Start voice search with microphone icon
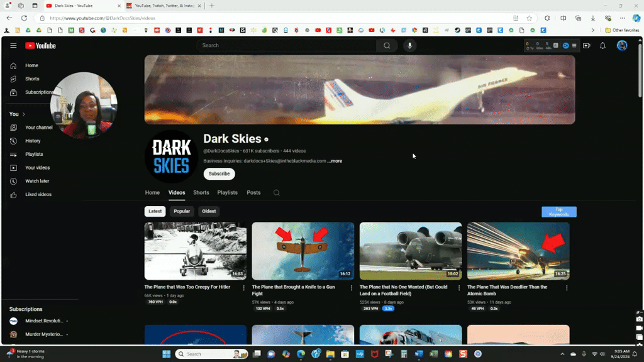 click(409, 45)
